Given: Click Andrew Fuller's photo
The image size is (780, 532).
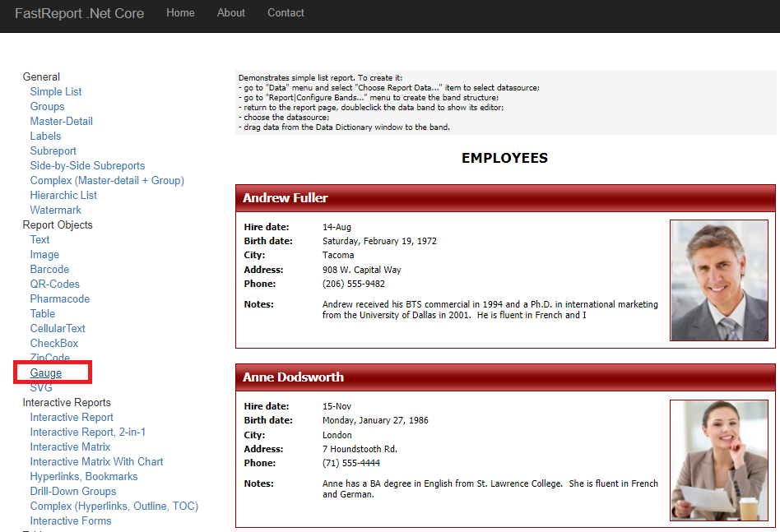Looking at the screenshot, I should tap(719, 280).
